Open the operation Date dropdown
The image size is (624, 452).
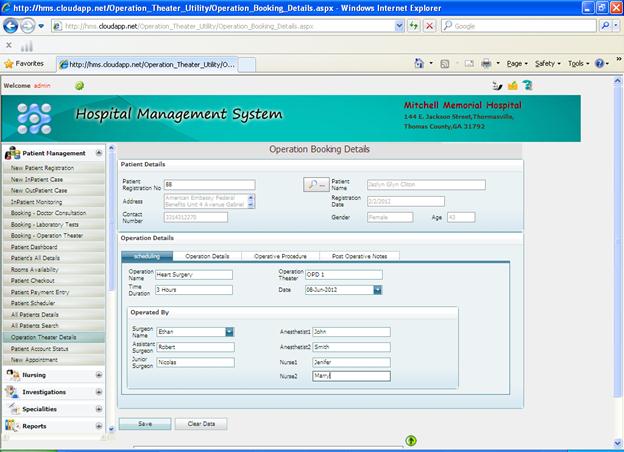[x=377, y=290]
